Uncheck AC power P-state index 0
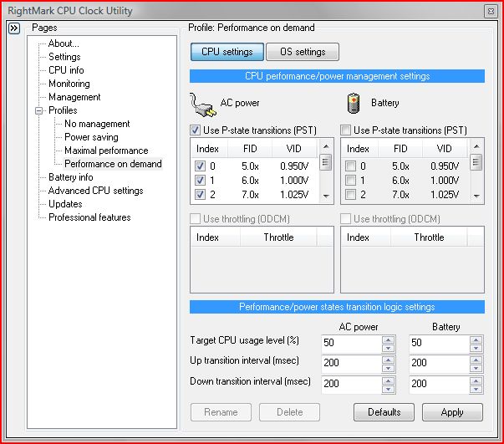504x444 pixels. coord(200,166)
